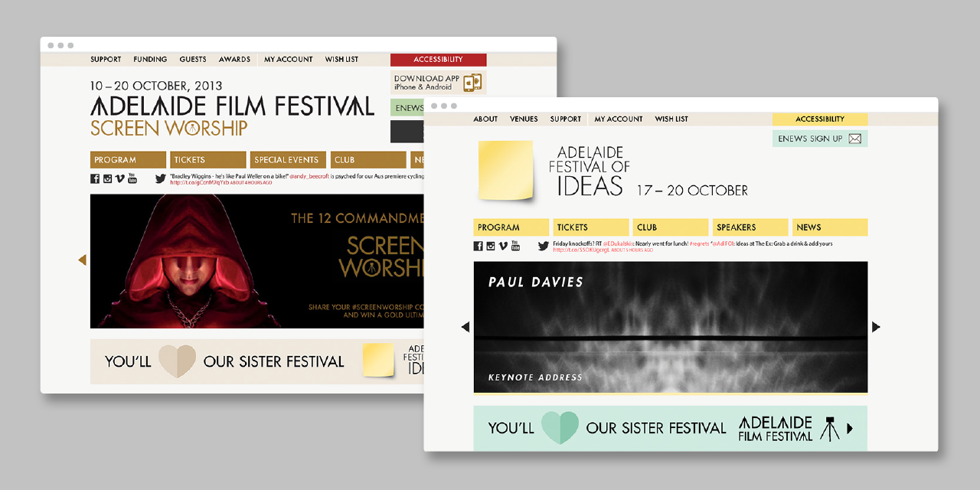The image size is (980, 490).
Task: Go to previous slide on Ideas carousel
Action: tap(465, 327)
